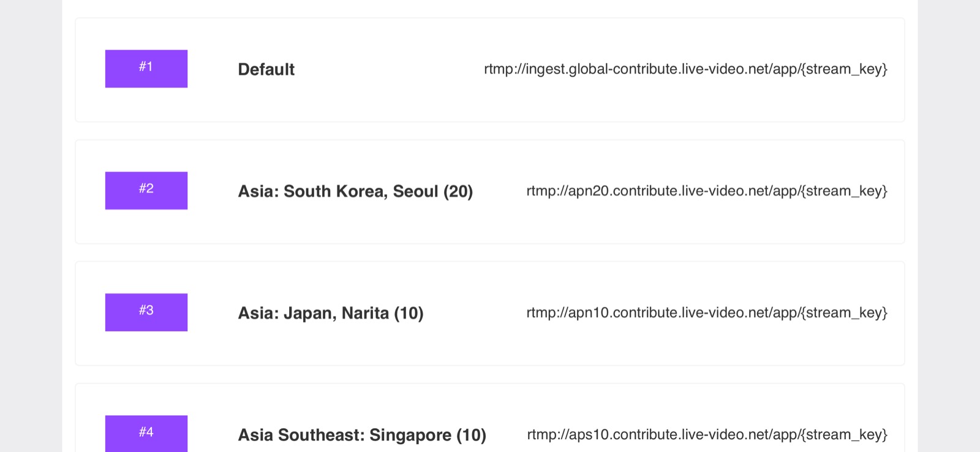Viewport: 980px width, 452px height.
Task: Select the Asia: South Korea, Seoul (20) label
Action: point(355,191)
